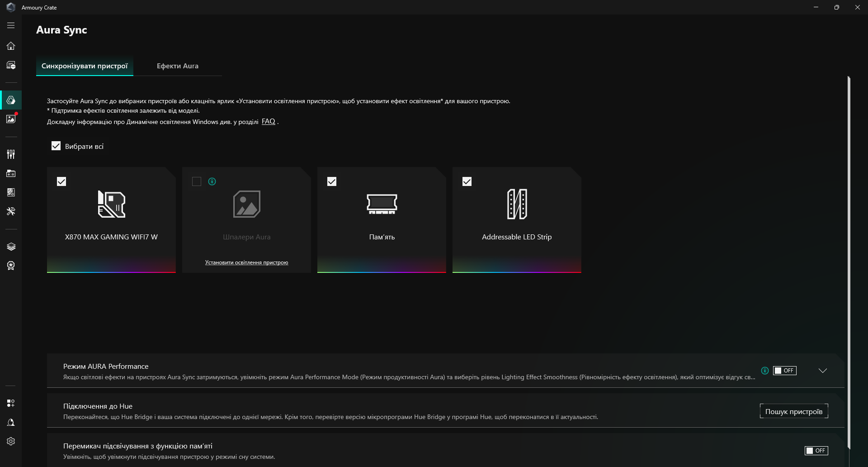Open the Settings gear in the sidebar
This screenshot has height=467, width=868.
pos(11,441)
